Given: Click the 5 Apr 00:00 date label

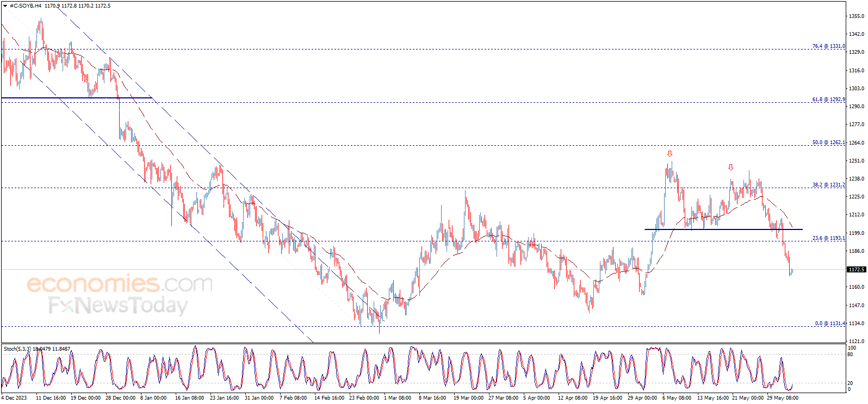Looking at the screenshot, I should (x=537, y=398).
